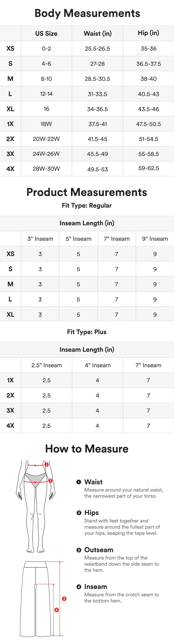Click the black number 3 bullet beside Outseam

click(79, 550)
